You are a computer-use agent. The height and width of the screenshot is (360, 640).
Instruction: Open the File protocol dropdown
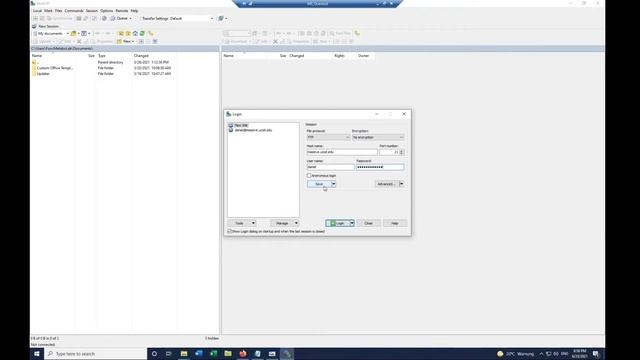click(328, 138)
